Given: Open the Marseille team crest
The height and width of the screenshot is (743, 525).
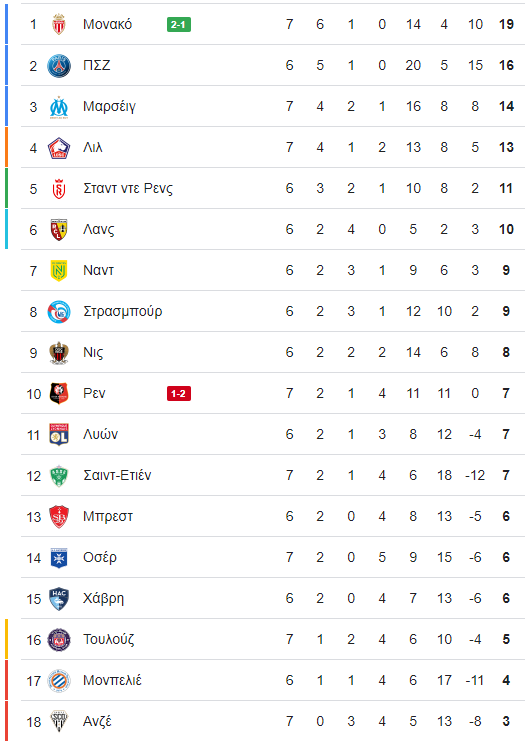Looking at the screenshot, I should (x=59, y=107).
